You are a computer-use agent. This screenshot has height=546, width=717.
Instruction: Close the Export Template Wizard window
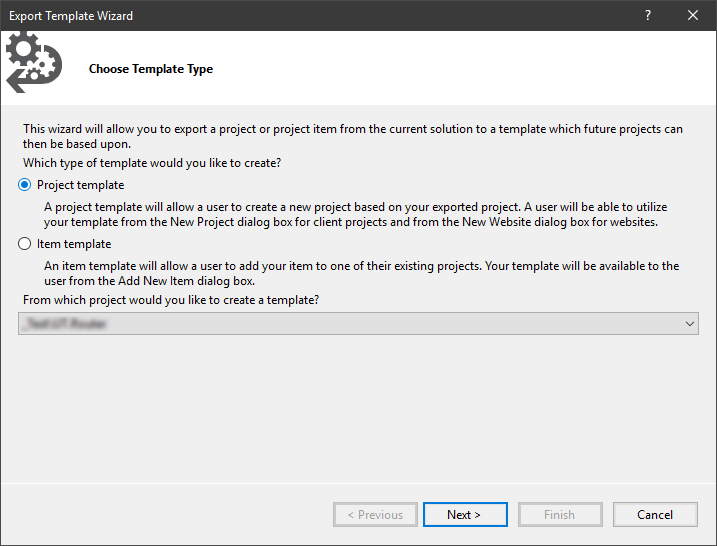(693, 15)
